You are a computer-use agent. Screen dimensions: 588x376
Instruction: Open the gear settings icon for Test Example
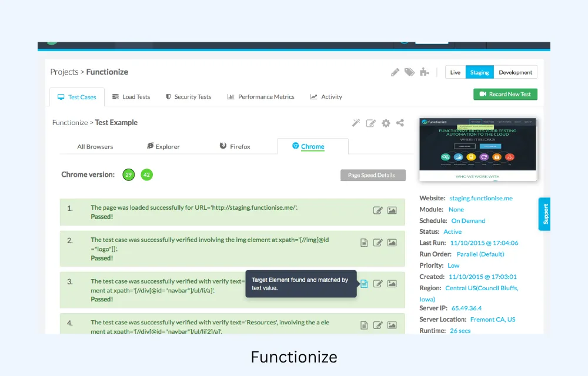[386, 123]
